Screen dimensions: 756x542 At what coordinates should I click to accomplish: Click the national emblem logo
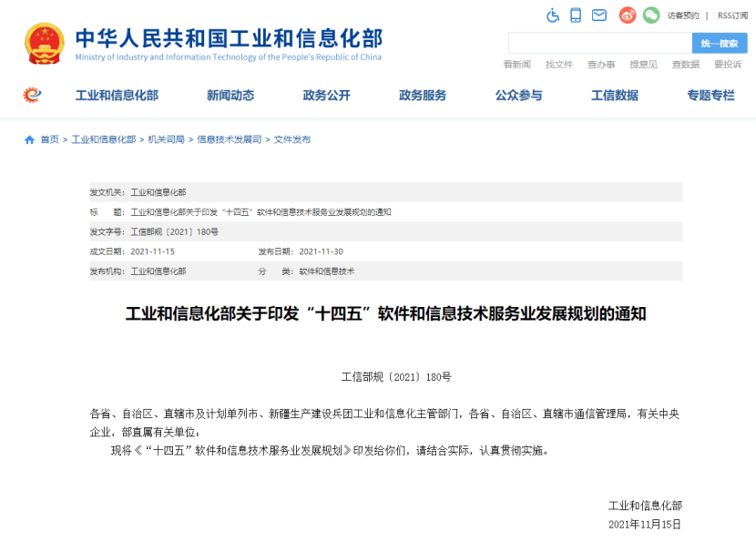tap(45, 44)
